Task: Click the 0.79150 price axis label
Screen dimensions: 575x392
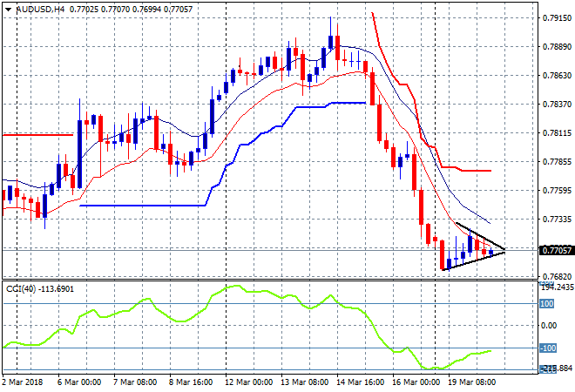Action: [557, 18]
